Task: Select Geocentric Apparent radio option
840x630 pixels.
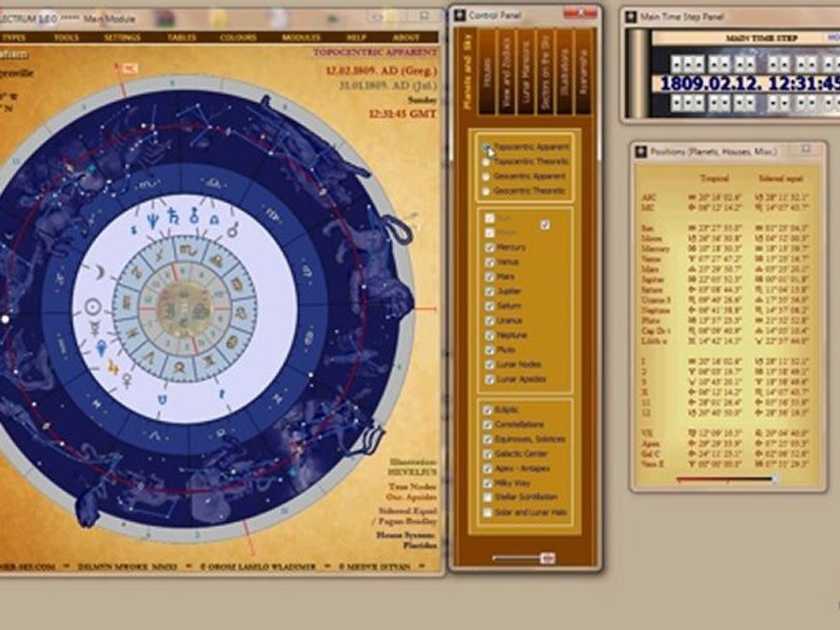Action: pos(486,176)
